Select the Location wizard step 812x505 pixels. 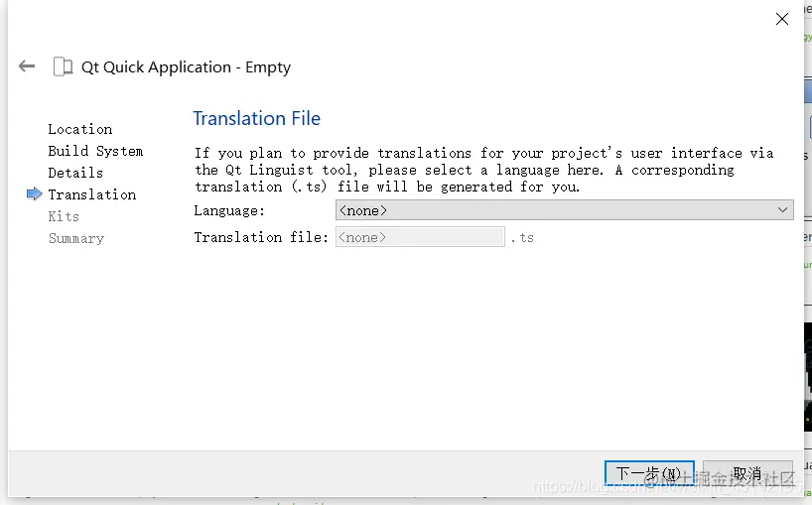(80, 129)
